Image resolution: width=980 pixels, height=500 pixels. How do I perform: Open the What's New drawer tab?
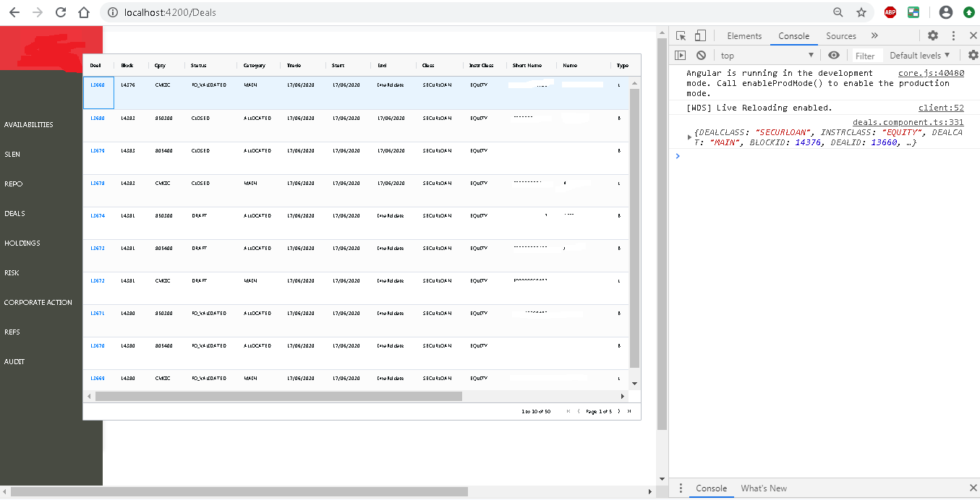pyautogui.click(x=764, y=488)
